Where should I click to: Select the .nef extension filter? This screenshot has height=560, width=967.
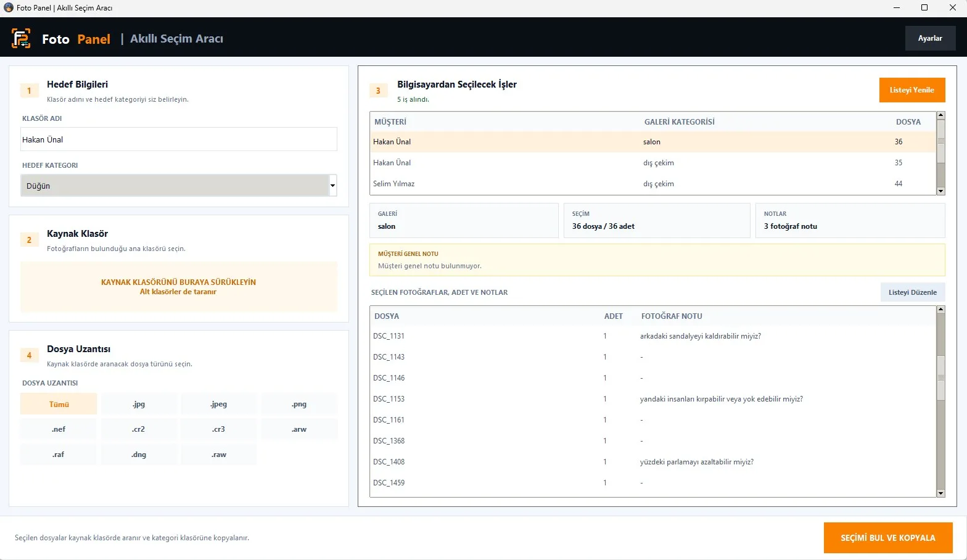(59, 429)
